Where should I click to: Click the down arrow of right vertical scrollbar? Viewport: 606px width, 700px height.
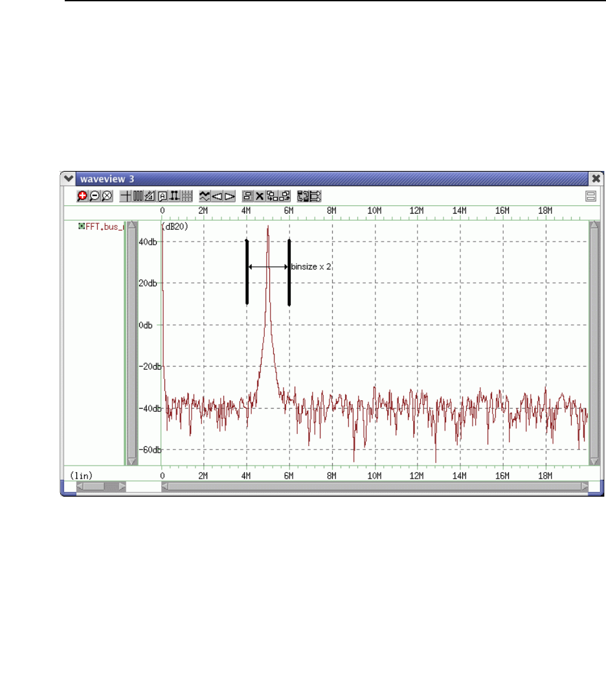click(x=594, y=461)
